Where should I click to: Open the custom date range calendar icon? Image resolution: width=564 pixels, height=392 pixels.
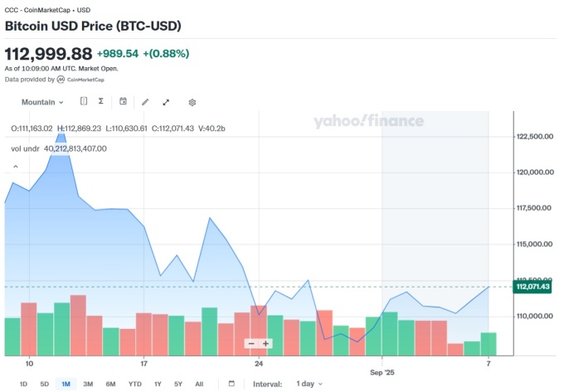point(231,384)
